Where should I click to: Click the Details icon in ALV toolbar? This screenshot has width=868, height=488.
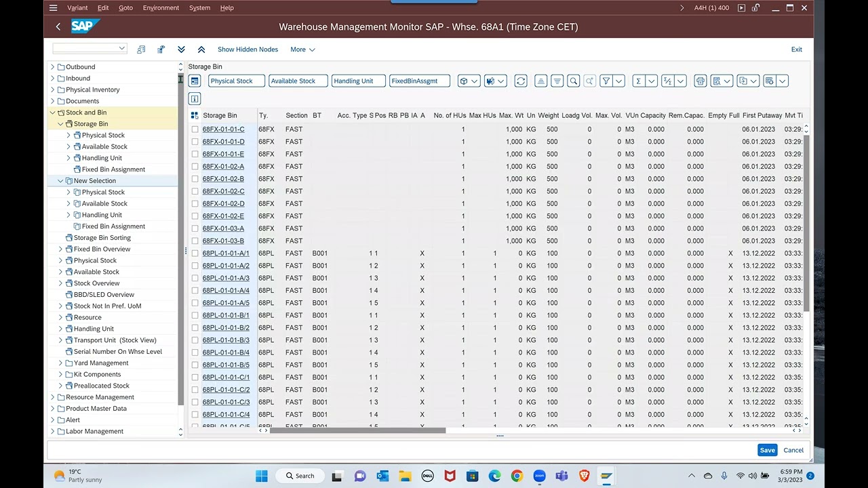195,81
